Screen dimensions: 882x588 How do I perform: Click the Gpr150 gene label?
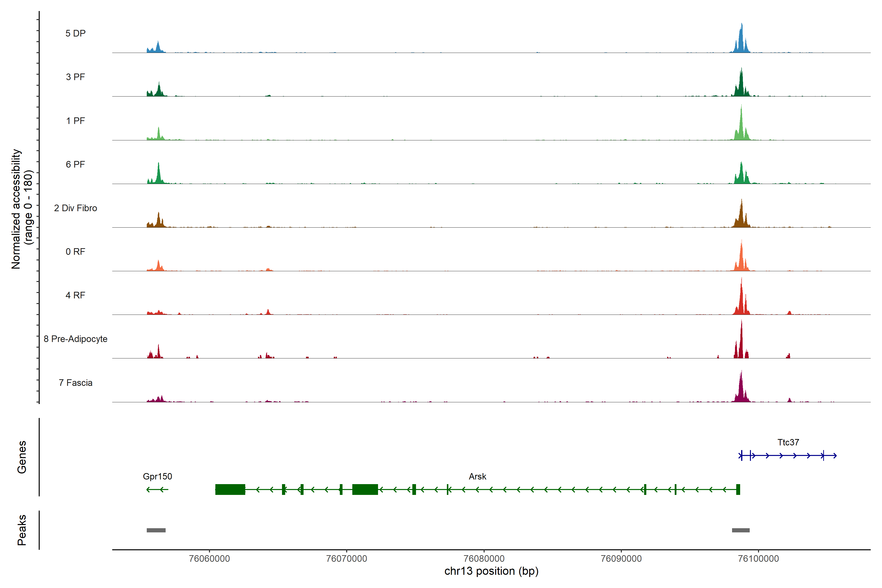click(x=158, y=476)
